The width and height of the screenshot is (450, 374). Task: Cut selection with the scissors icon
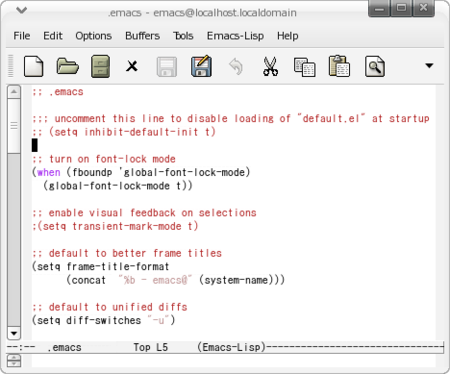[270, 66]
